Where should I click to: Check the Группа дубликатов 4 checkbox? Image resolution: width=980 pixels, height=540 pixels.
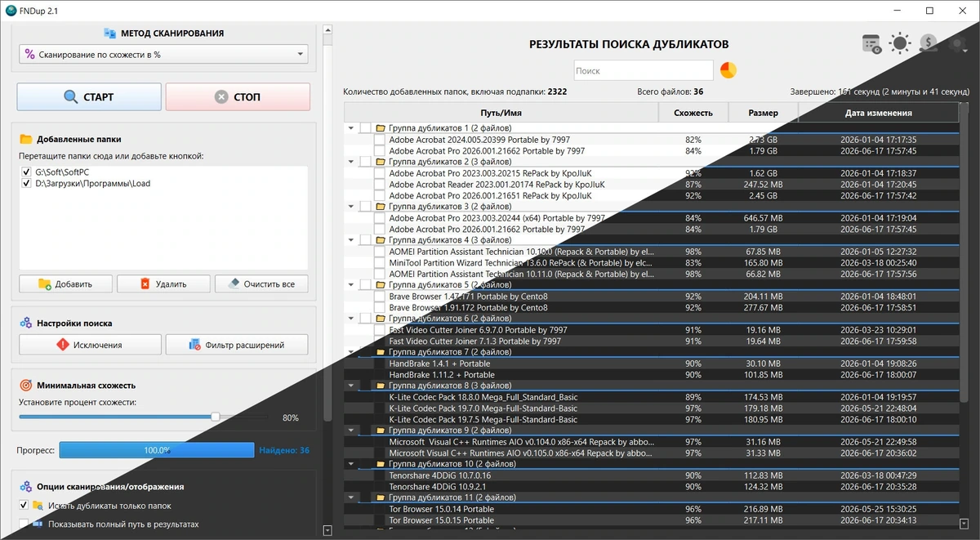pos(365,240)
